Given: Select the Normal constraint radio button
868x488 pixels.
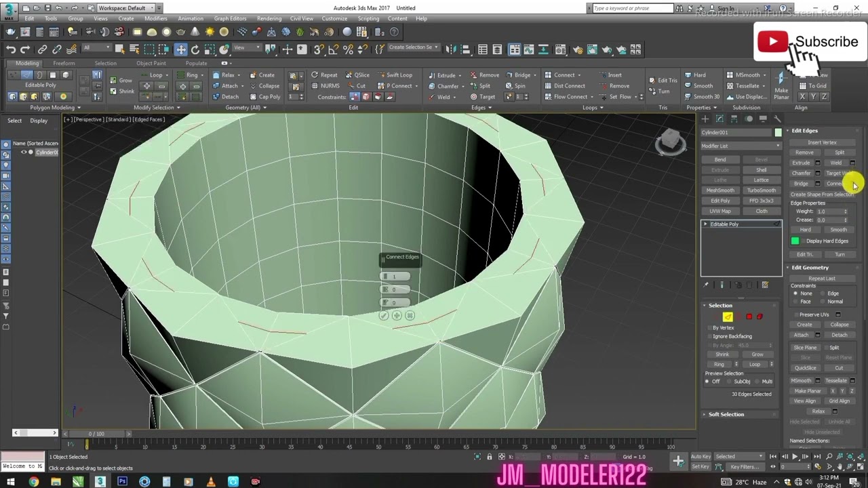Looking at the screenshot, I should (823, 302).
